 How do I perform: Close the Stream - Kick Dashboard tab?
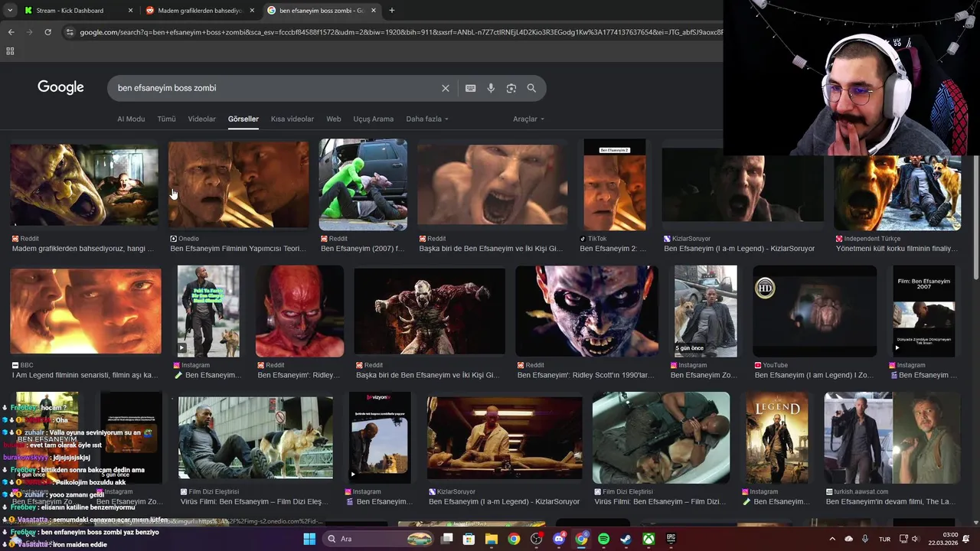tap(130, 11)
